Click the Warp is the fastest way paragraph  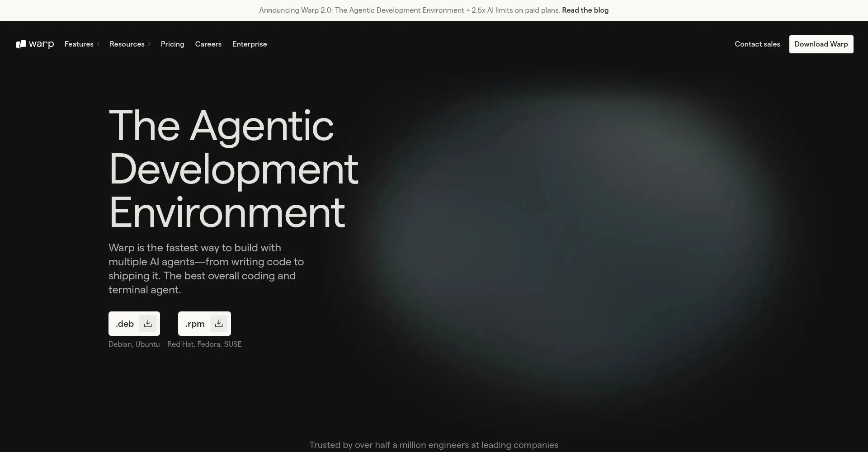[x=206, y=269]
